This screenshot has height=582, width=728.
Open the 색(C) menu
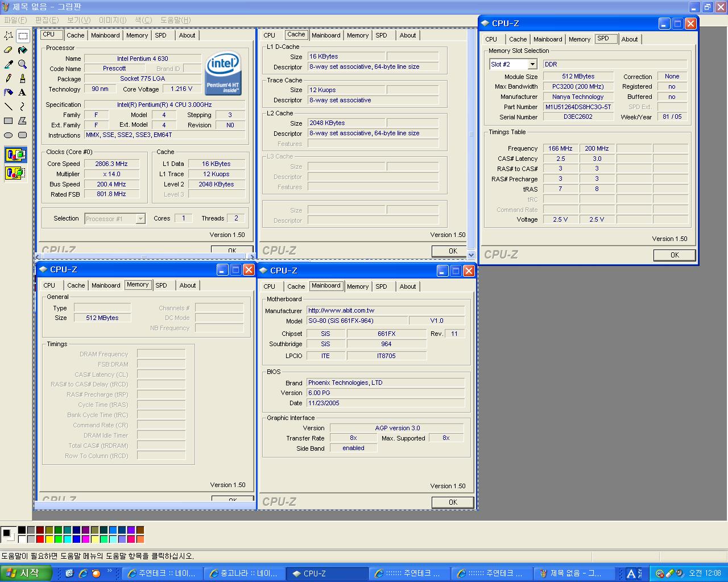click(143, 20)
